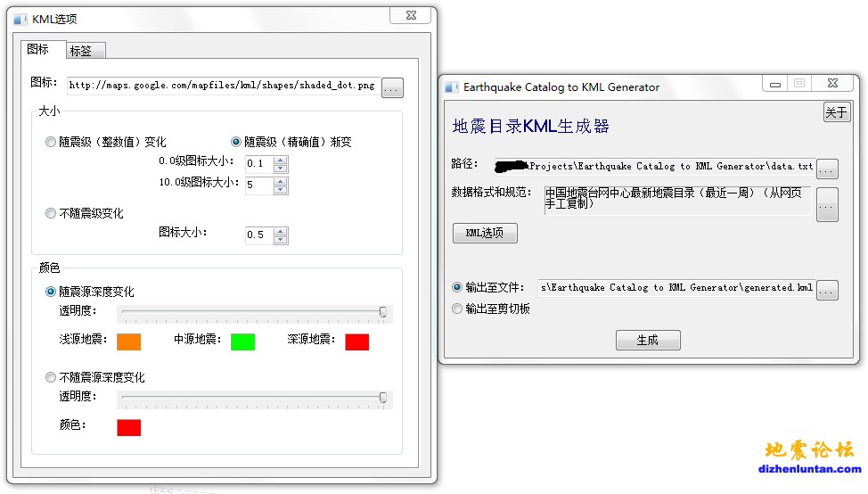Click the KML选项 title bar app icon
868x494 pixels.
coord(20,20)
